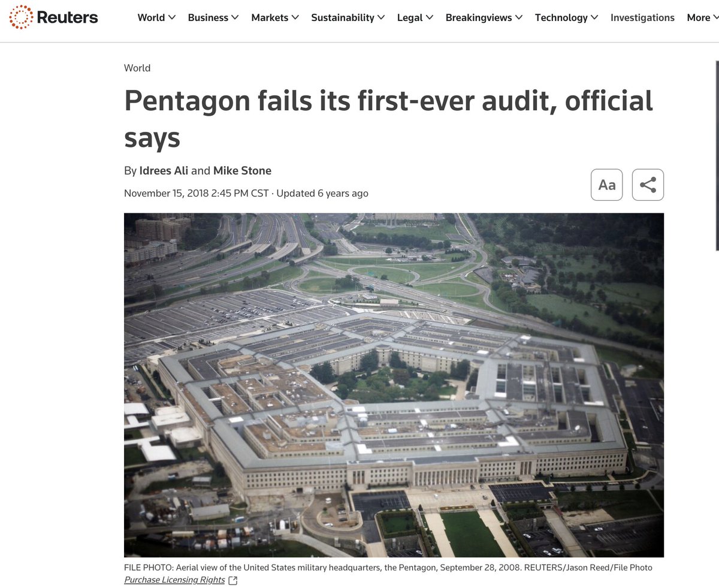Click the page scrollbar on right edge
This screenshot has width=719, height=588.
[717, 155]
